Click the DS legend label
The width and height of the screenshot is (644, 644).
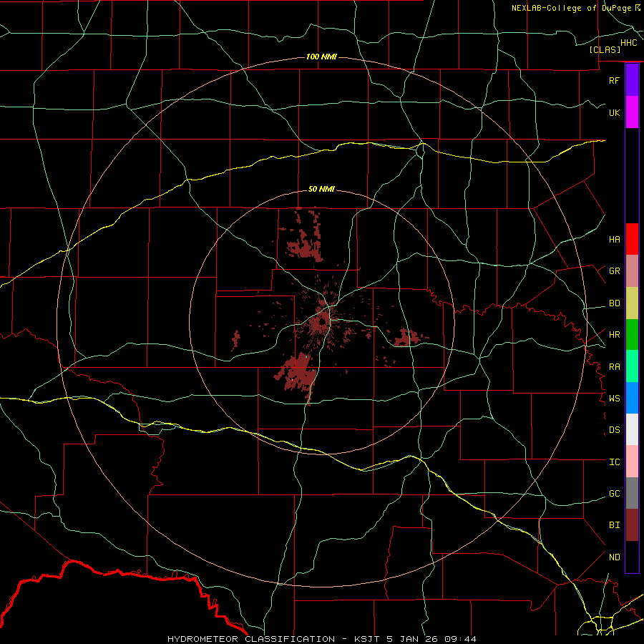tap(614, 430)
